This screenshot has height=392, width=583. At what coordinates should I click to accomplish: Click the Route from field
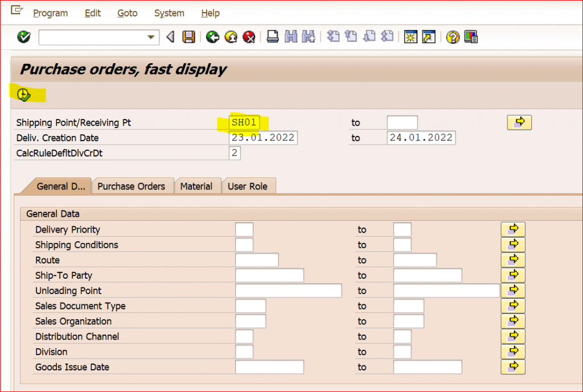(x=257, y=260)
